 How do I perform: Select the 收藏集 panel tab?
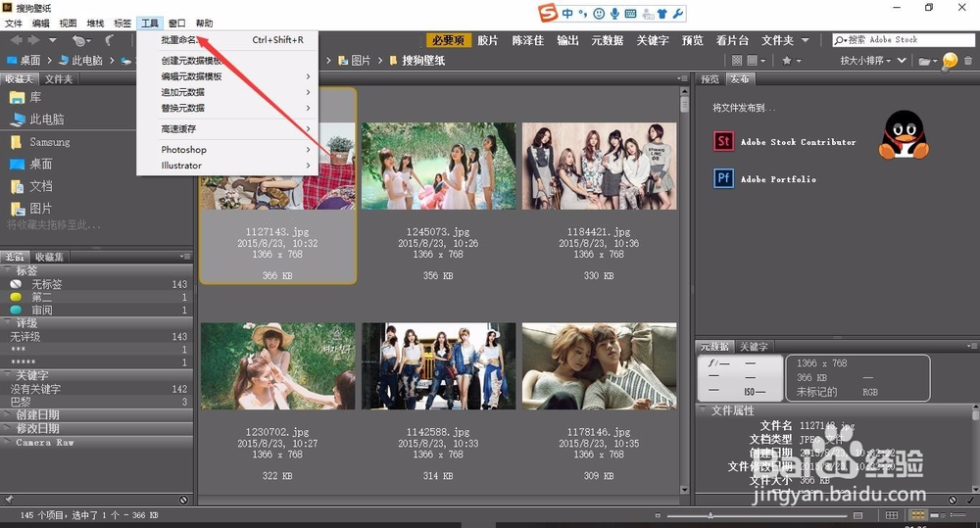[49, 257]
